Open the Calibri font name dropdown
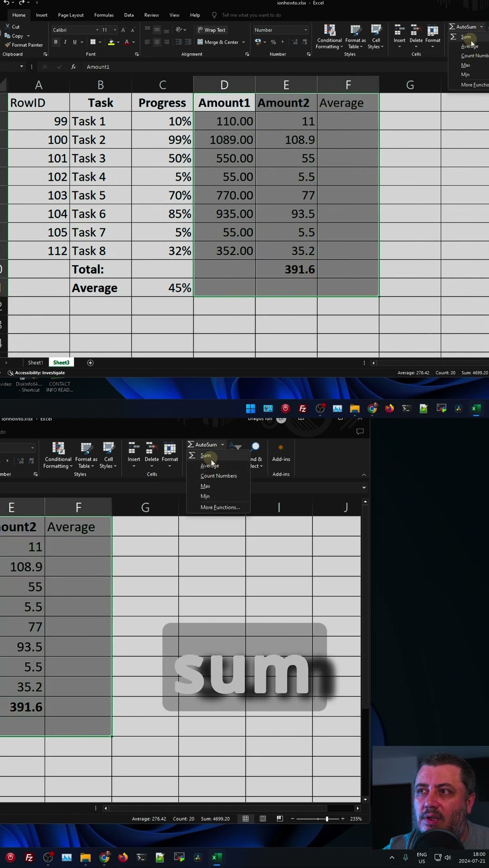The width and height of the screenshot is (489, 868). click(97, 30)
